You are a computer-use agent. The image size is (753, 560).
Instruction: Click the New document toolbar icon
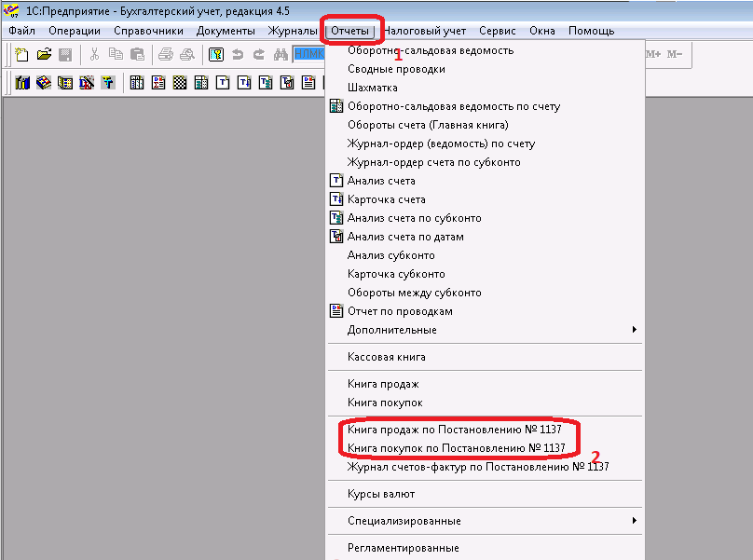coord(21,54)
